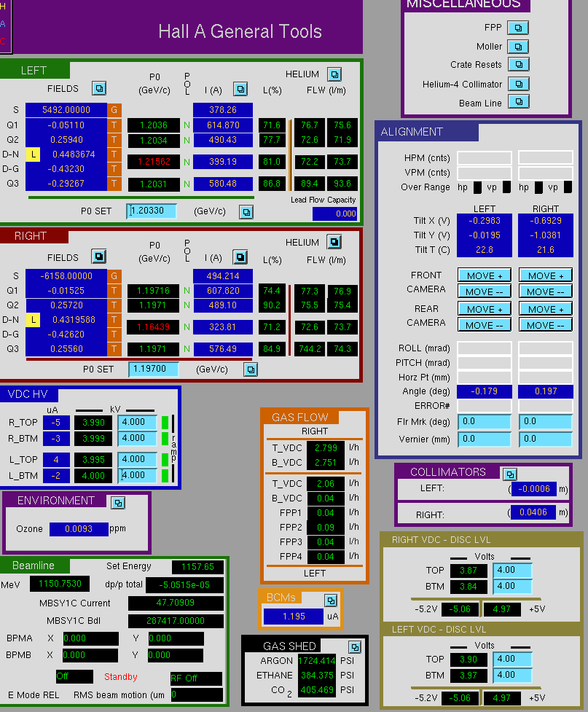Click the Set Energy value 1157.65
Image resolution: width=588 pixels, height=712 pixels.
pyautogui.click(x=197, y=567)
